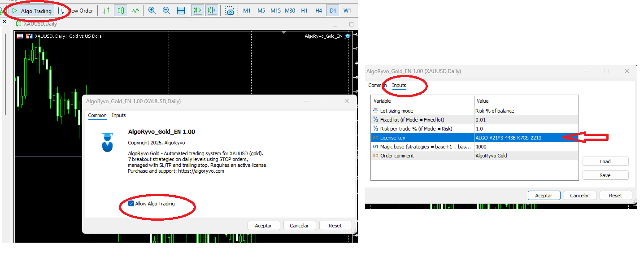Open a New Order from the toolbar
The image size is (644, 279).
[76, 11]
